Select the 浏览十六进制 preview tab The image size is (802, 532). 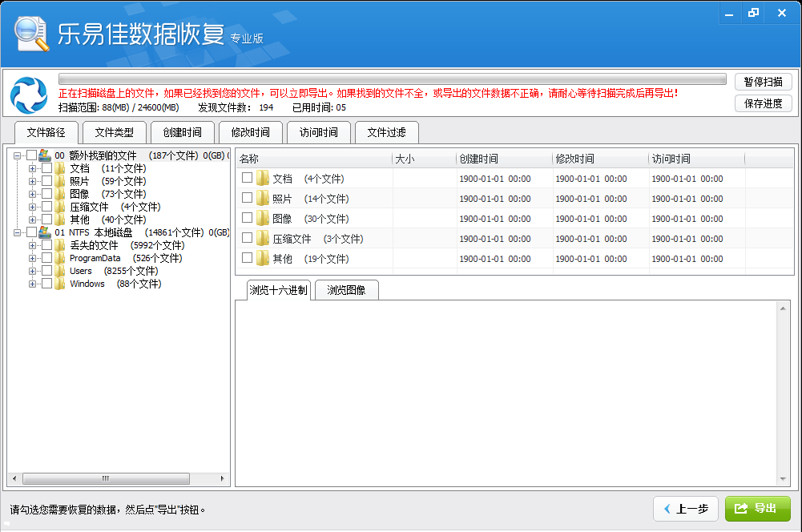pos(278,290)
